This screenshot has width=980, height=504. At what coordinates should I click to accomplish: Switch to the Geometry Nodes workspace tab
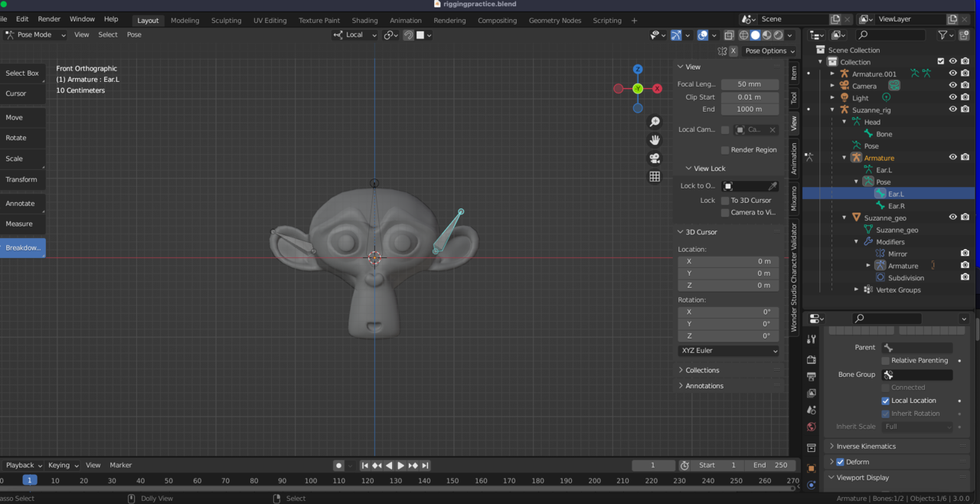[x=555, y=21]
